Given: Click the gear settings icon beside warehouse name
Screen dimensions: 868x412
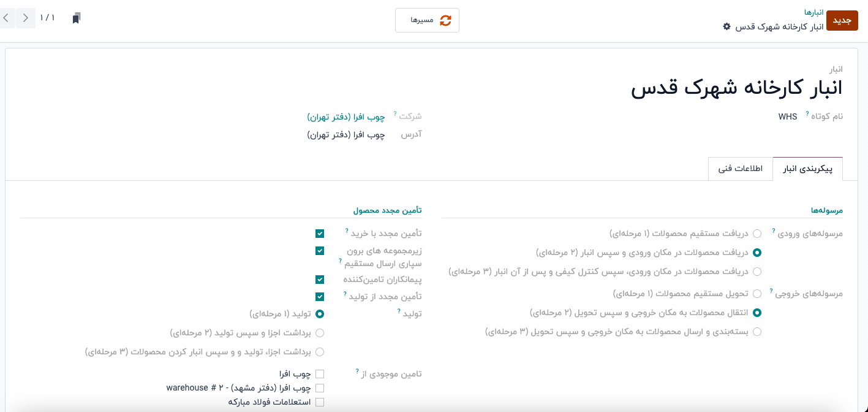Looking at the screenshot, I should [x=726, y=27].
